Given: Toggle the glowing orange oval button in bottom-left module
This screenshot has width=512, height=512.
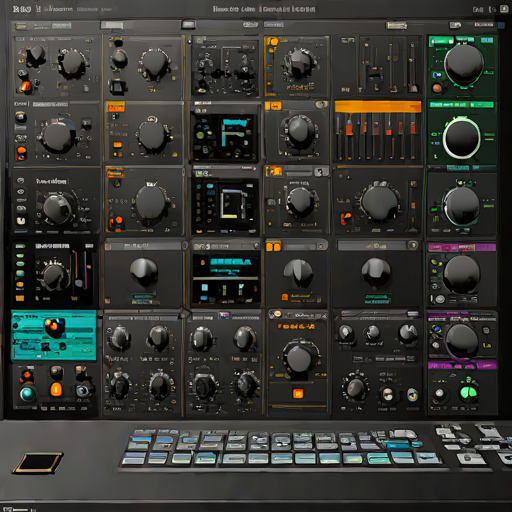Looking at the screenshot, I should coord(56,389).
